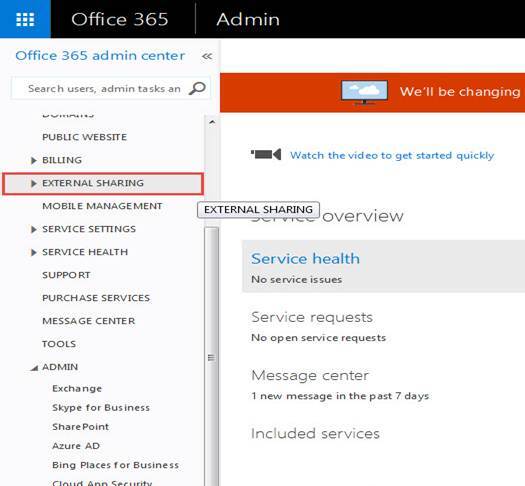The width and height of the screenshot is (525, 486).
Task: Click the orange 'We'll be changing' banner text
Action: [460, 92]
